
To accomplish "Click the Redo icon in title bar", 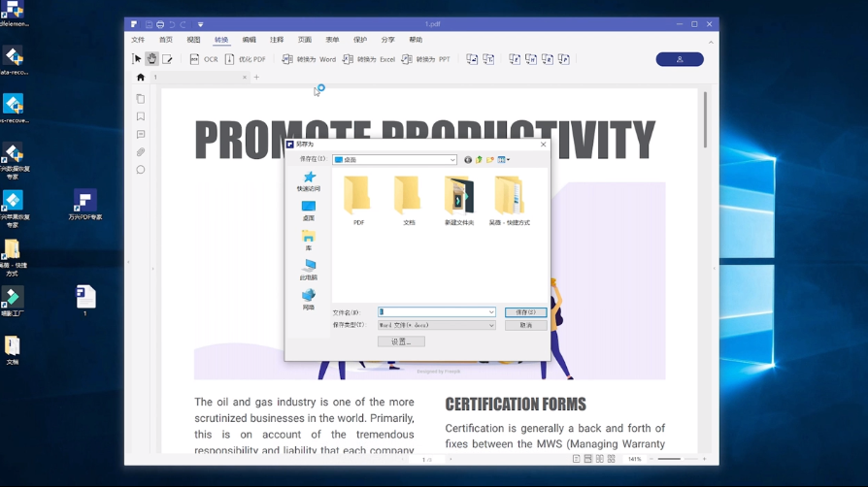I will (183, 24).
